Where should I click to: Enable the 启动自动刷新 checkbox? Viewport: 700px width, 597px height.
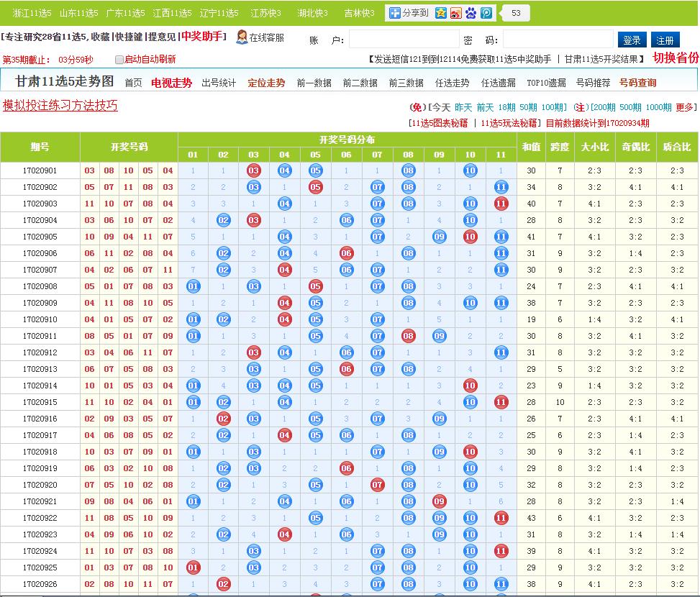[x=119, y=60]
